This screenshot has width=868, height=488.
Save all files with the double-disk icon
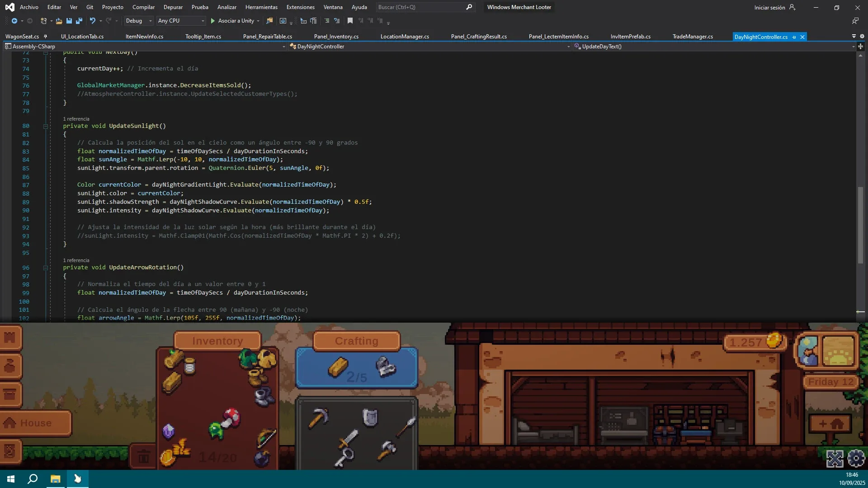[x=79, y=21]
